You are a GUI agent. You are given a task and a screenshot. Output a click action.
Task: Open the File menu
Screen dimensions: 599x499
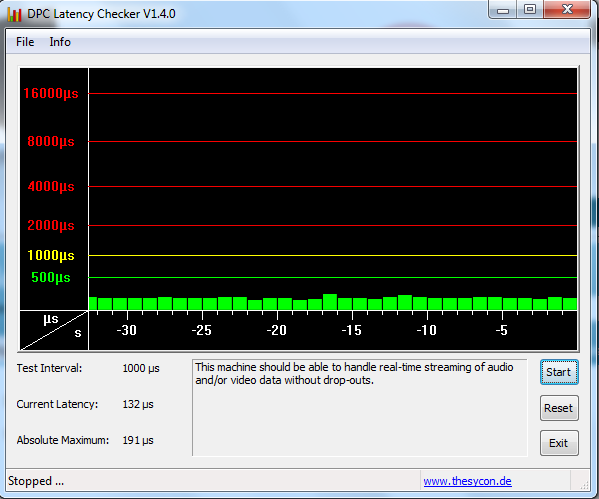25,42
